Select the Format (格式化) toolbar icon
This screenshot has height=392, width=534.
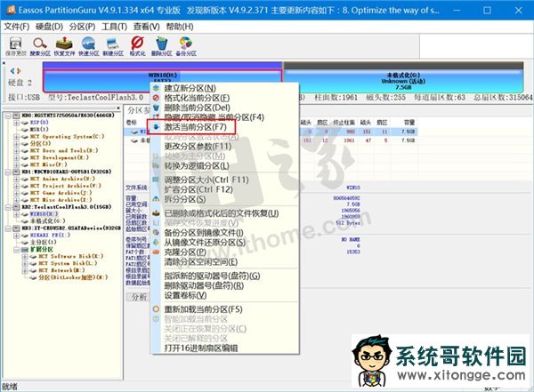coord(137,44)
